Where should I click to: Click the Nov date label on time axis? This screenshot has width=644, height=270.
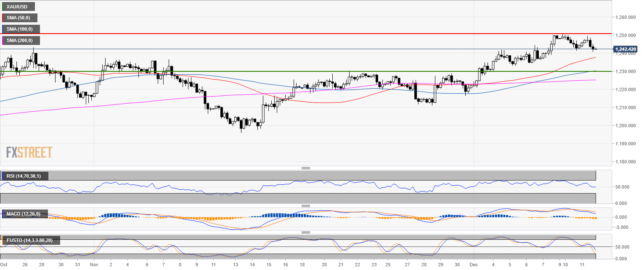point(93,265)
